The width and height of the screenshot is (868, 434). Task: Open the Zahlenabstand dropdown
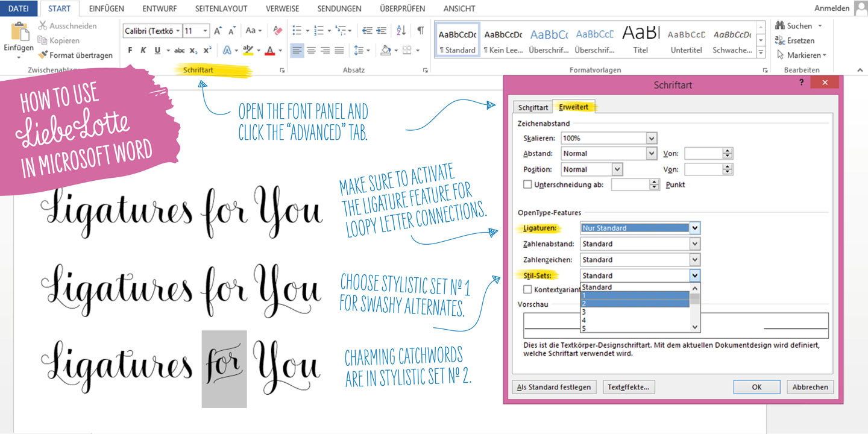(695, 244)
